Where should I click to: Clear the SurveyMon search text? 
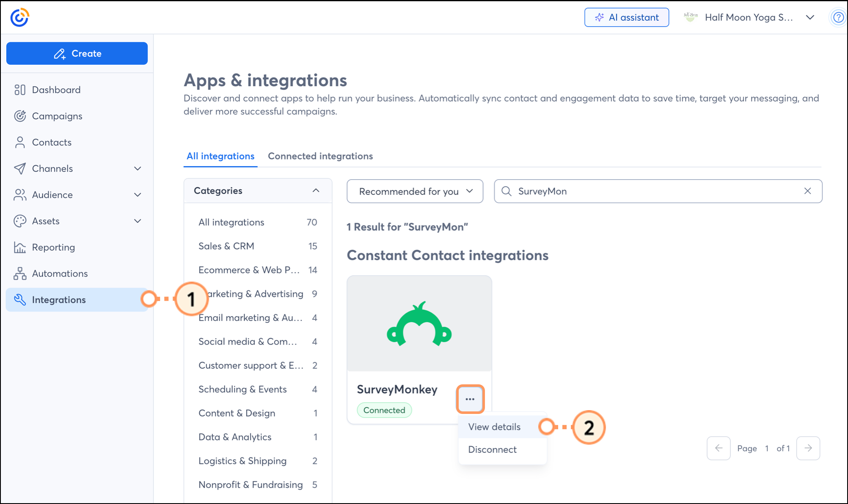pyautogui.click(x=807, y=191)
